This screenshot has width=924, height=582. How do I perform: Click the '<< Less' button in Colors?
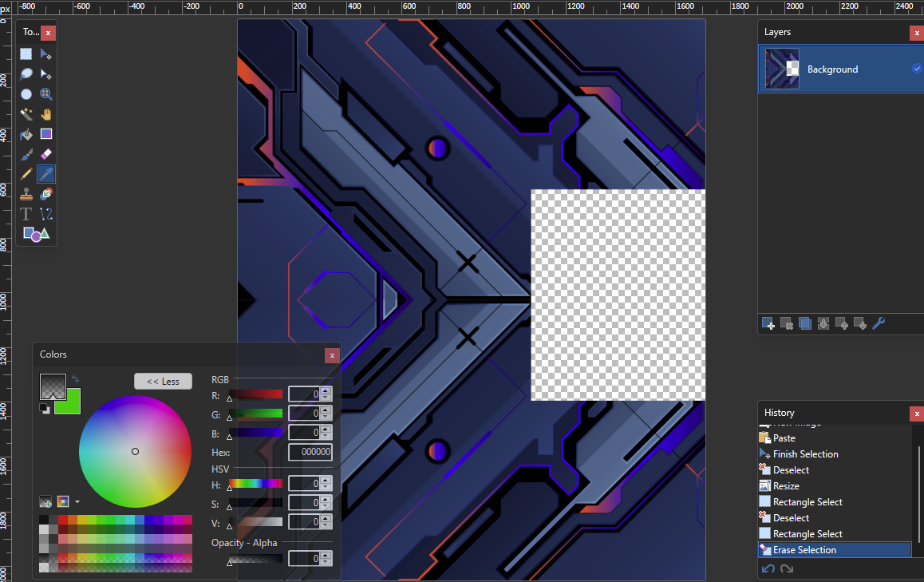coord(164,382)
